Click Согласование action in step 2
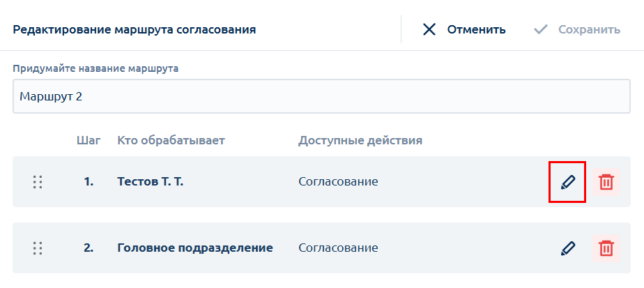The width and height of the screenshot is (644, 288). coord(338,248)
